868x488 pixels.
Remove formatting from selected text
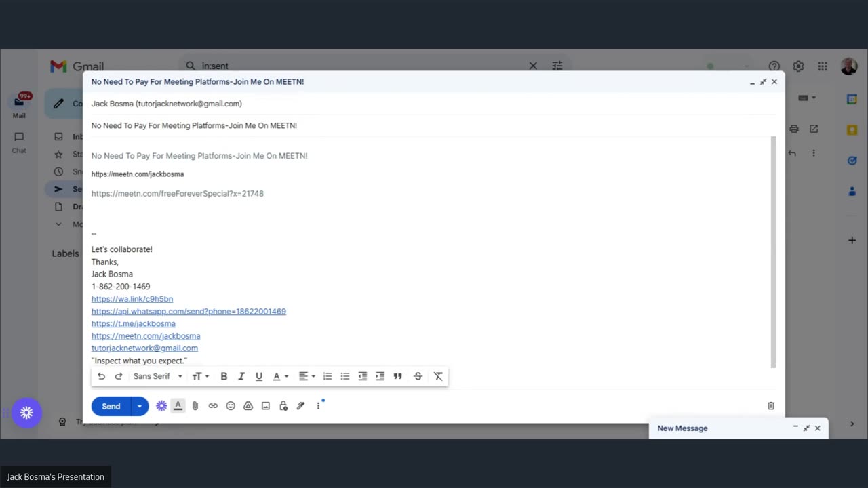(x=438, y=376)
